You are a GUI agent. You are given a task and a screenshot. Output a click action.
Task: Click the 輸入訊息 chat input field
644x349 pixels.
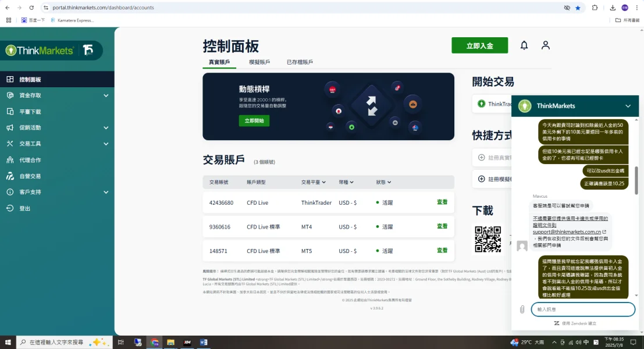tap(583, 309)
